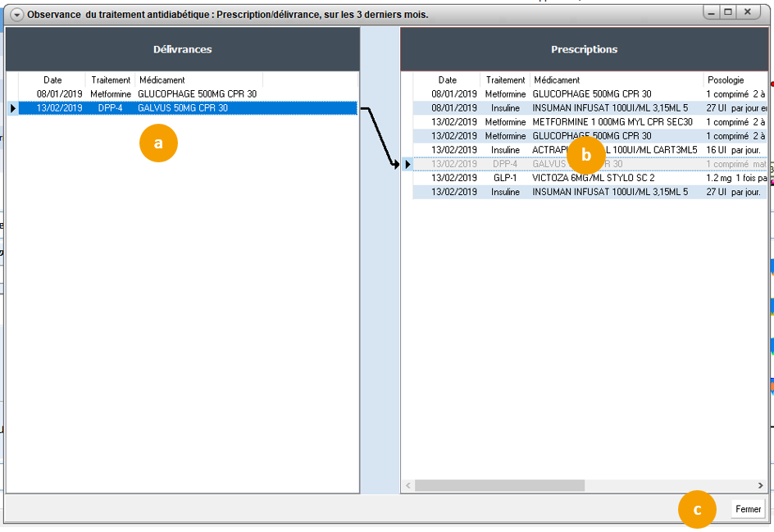This screenshot has height=532, width=774.
Task: Click Traitement column header in Délivrances
Action: coord(111,80)
